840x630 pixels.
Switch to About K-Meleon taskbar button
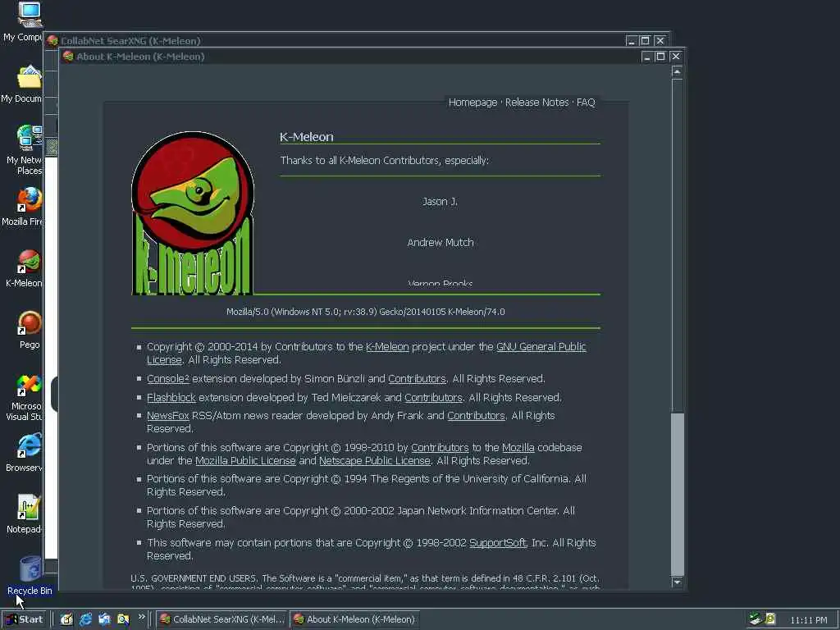tap(355, 619)
